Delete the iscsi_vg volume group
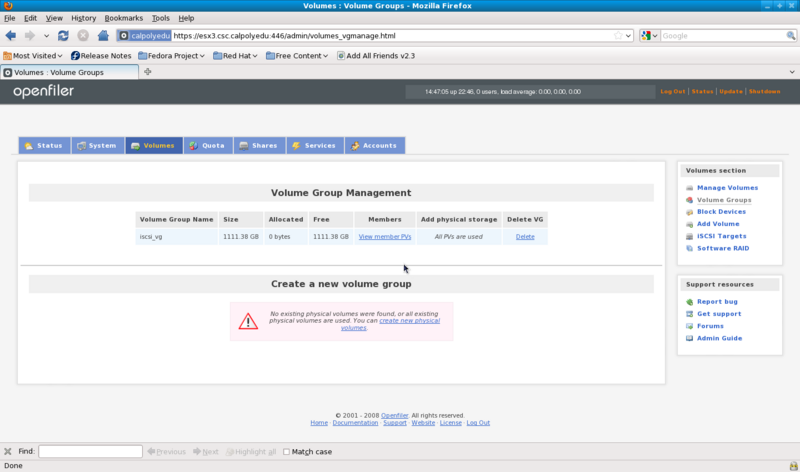Screen dimensions: 800x472 click(x=525, y=237)
